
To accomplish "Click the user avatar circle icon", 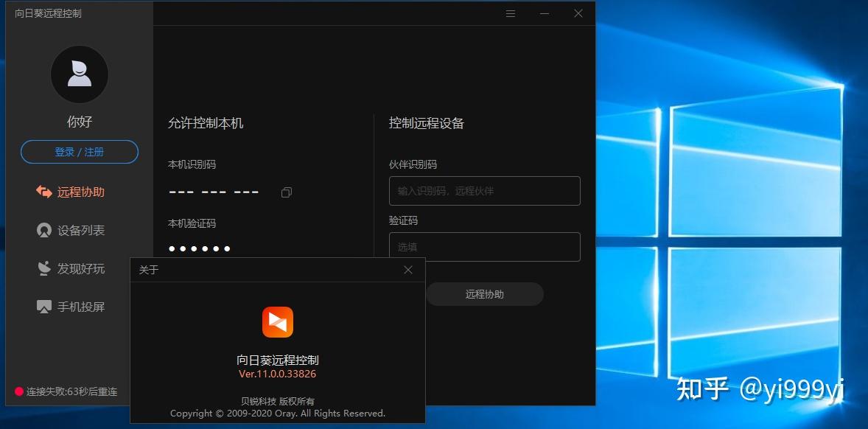I will pos(79,74).
